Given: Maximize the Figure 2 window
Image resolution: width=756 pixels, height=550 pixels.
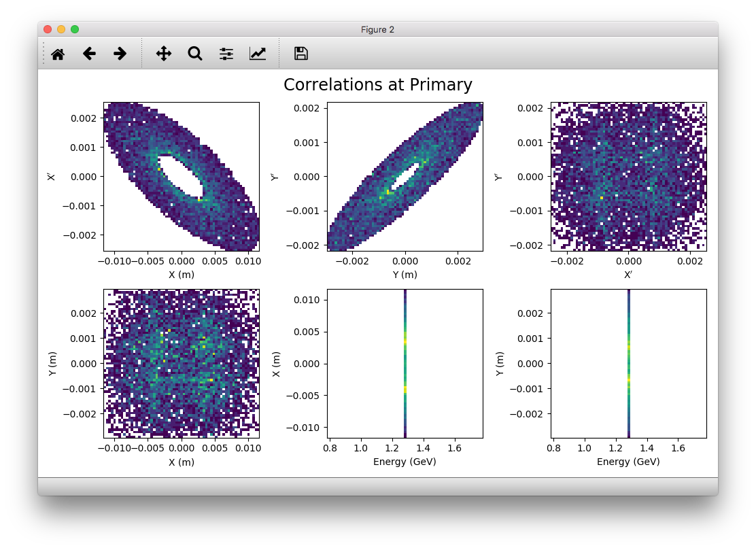Looking at the screenshot, I should pos(75,29).
